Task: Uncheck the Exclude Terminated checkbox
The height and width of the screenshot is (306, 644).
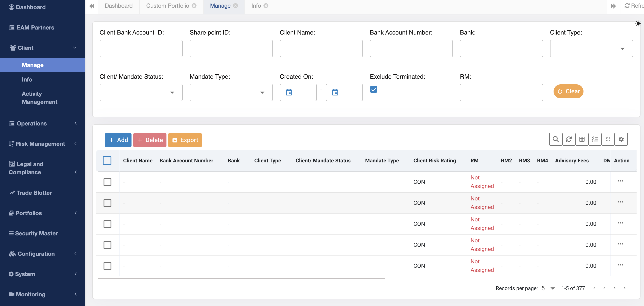Action: [x=374, y=89]
